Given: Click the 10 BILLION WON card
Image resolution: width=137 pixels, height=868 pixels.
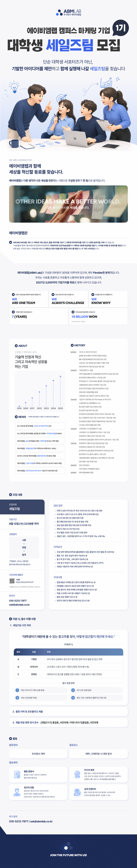Looking at the screenshot, I should pos(98,316).
